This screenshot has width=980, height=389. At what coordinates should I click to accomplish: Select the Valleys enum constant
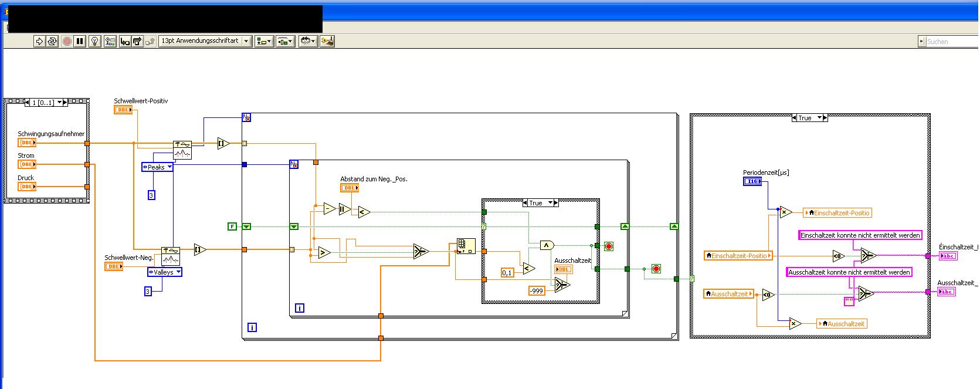[164, 272]
